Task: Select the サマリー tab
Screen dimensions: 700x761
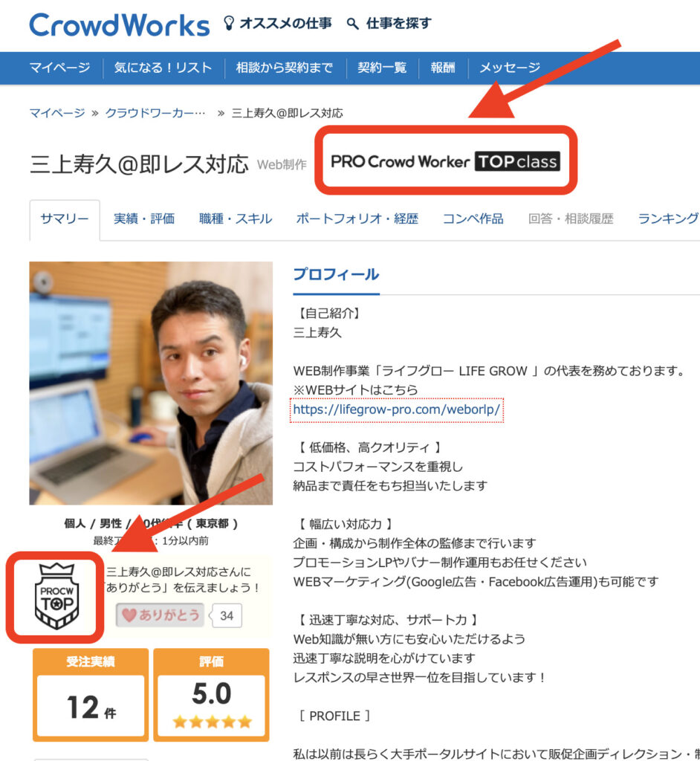Action: click(65, 219)
